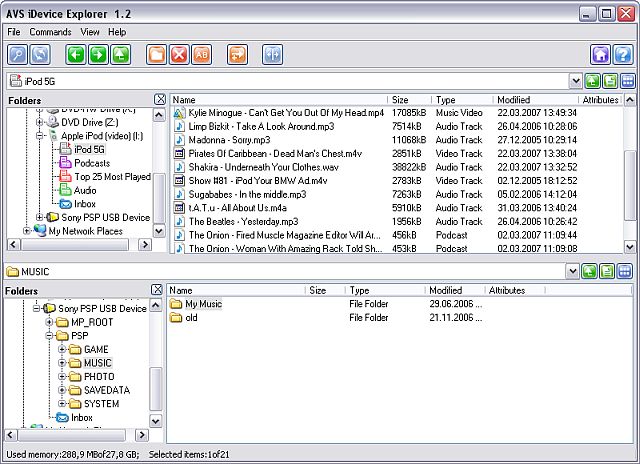640x464 pixels.
Task: Click the orange AB Rename icon
Action: point(201,55)
